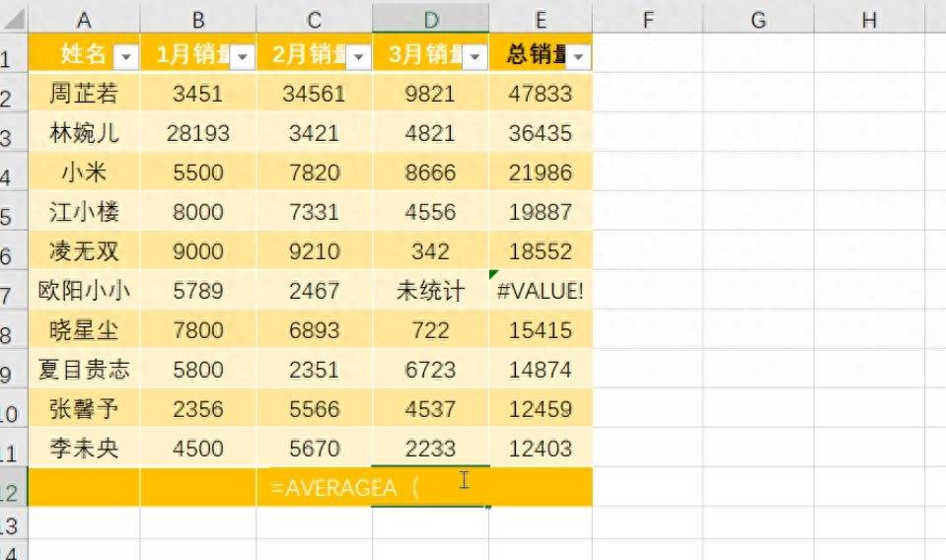Click the total cell 14874
The height and width of the screenshot is (560, 946).
541,370
